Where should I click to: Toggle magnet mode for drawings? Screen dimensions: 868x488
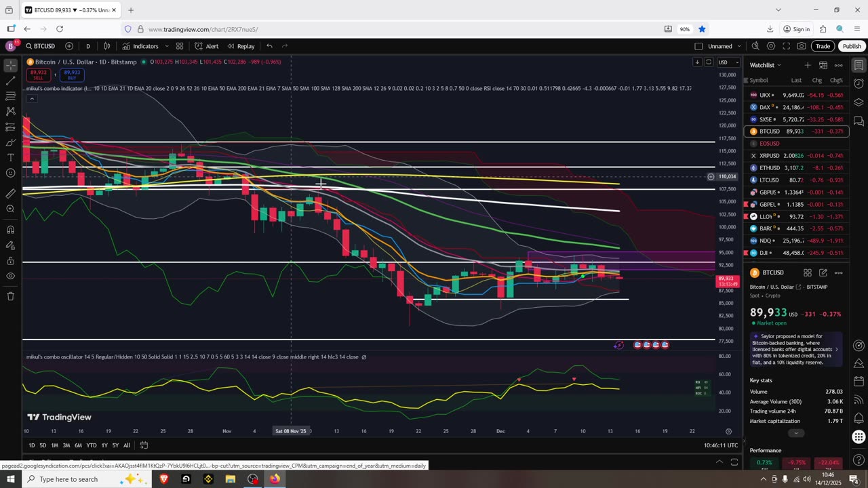pos(10,229)
